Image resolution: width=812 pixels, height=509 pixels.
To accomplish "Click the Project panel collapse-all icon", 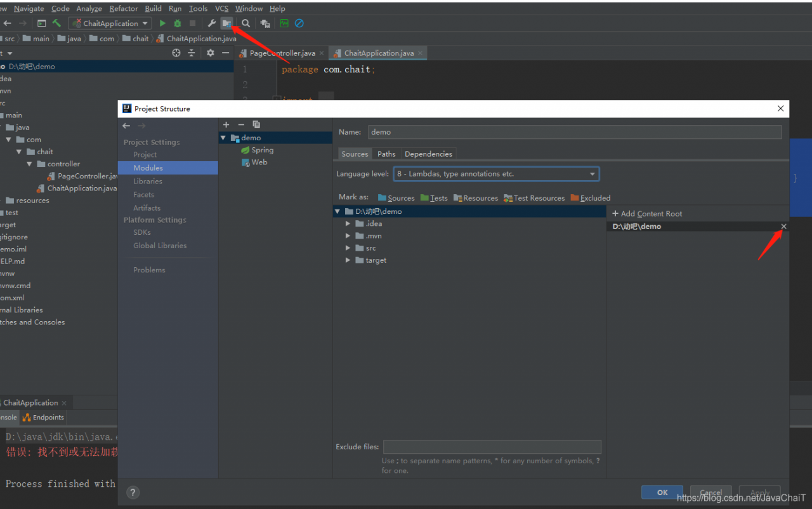I will click(191, 53).
